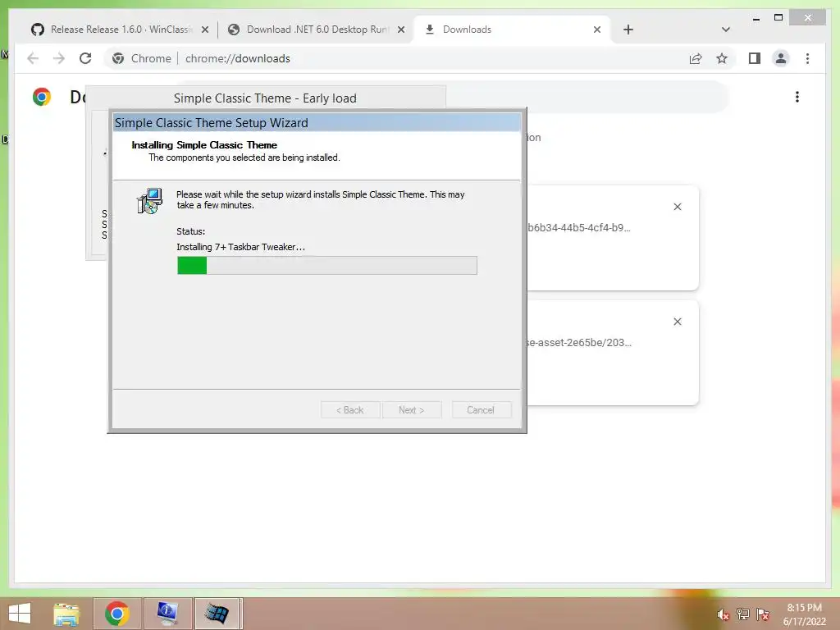Image resolution: width=840 pixels, height=630 pixels.
Task: Click the share page icon in address bar
Action: pyautogui.click(x=696, y=58)
